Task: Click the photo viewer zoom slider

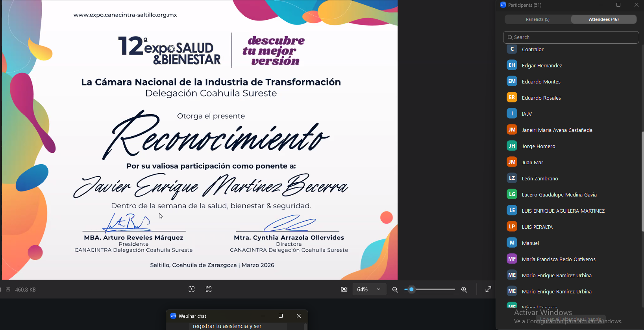Action: pos(430,289)
